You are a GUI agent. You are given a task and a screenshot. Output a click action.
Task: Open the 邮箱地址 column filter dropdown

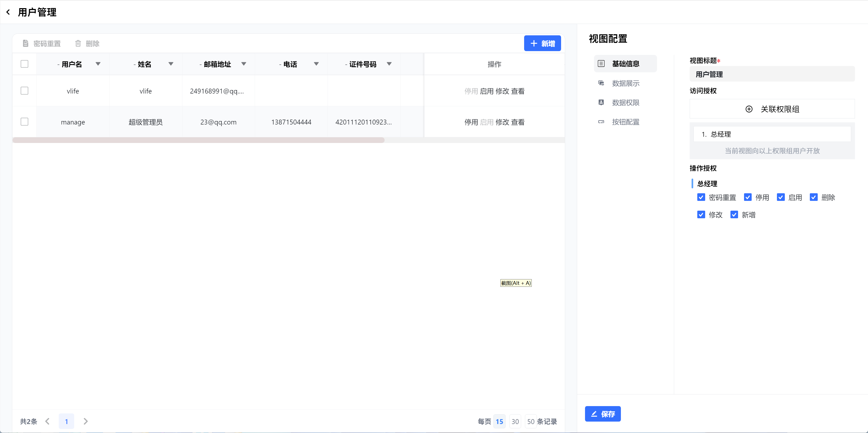tap(244, 64)
